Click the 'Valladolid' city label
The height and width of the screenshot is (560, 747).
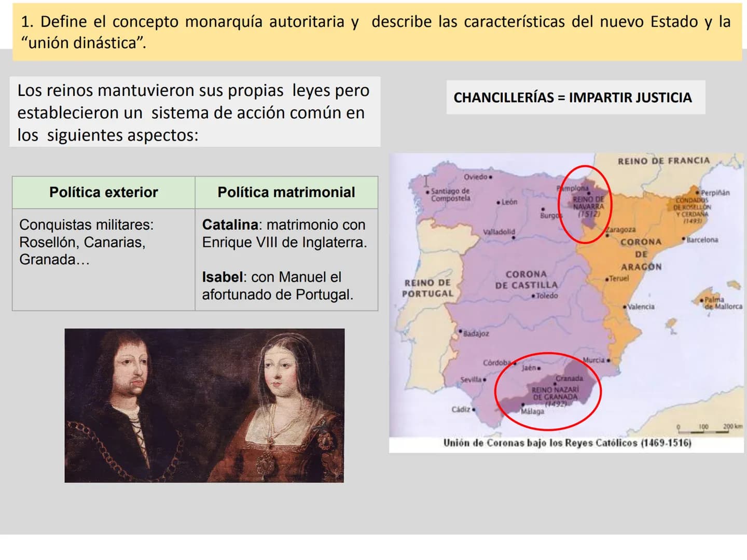click(499, 232)
